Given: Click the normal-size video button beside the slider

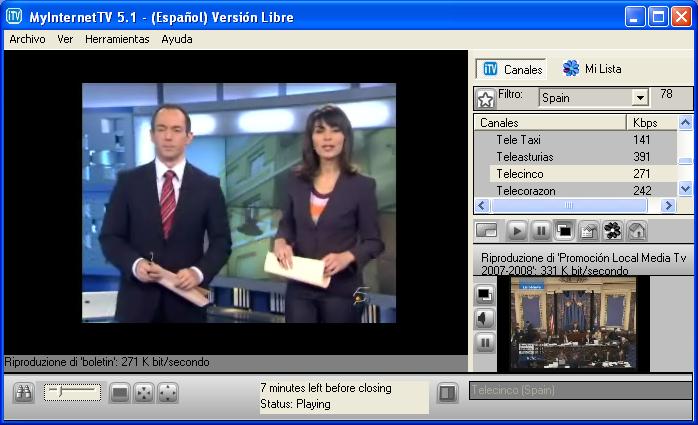Looking at the screenshot, I should 120,393.
